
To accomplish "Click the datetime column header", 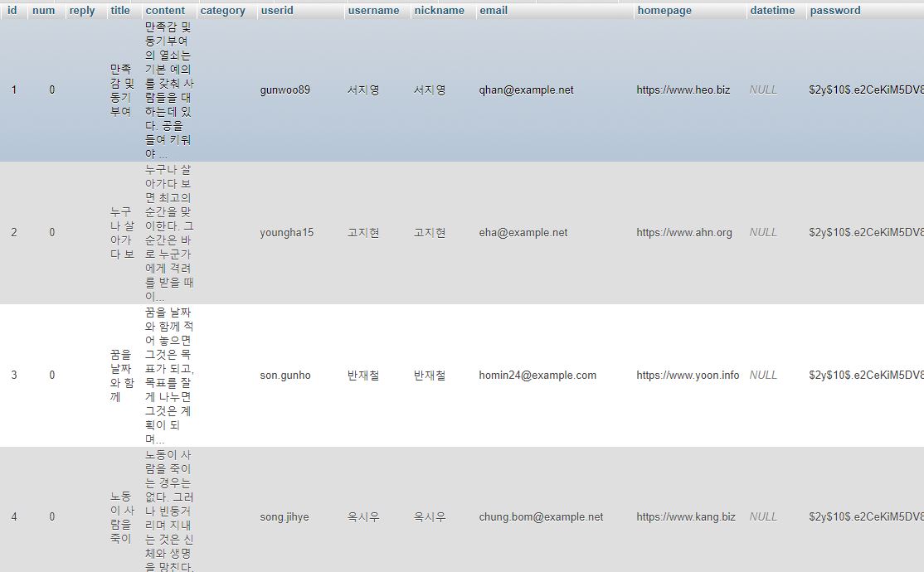I will point(772,11).
